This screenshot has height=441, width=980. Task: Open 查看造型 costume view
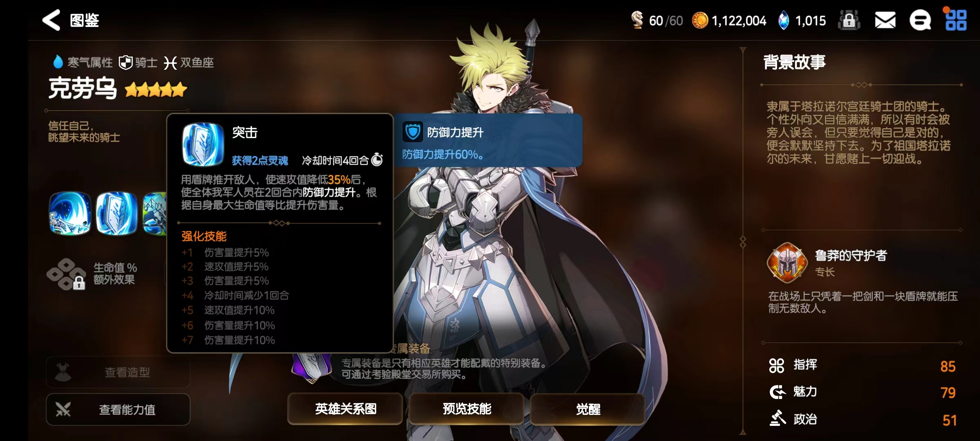pos(118,372)
